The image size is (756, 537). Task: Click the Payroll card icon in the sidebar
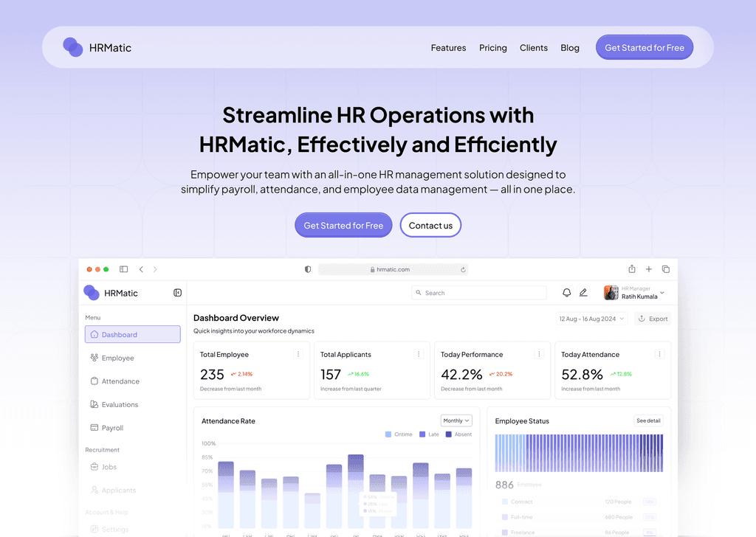(x=94, y=427)
